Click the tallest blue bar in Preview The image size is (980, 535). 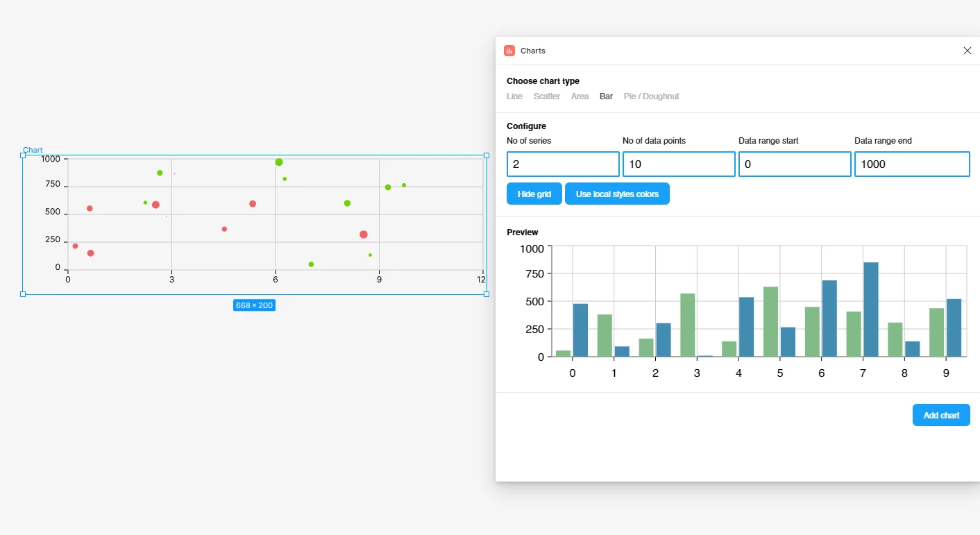pos(870,309)
